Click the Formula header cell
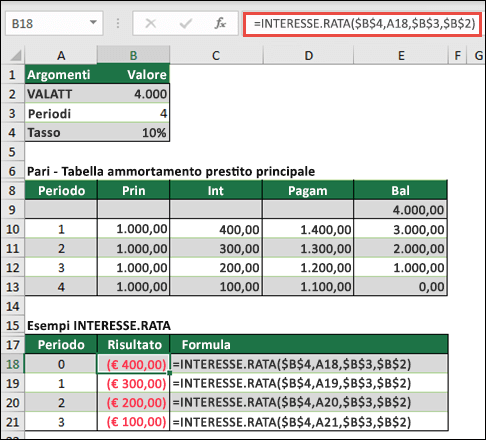This screenshot has width=486, height=440. [309, 345]
